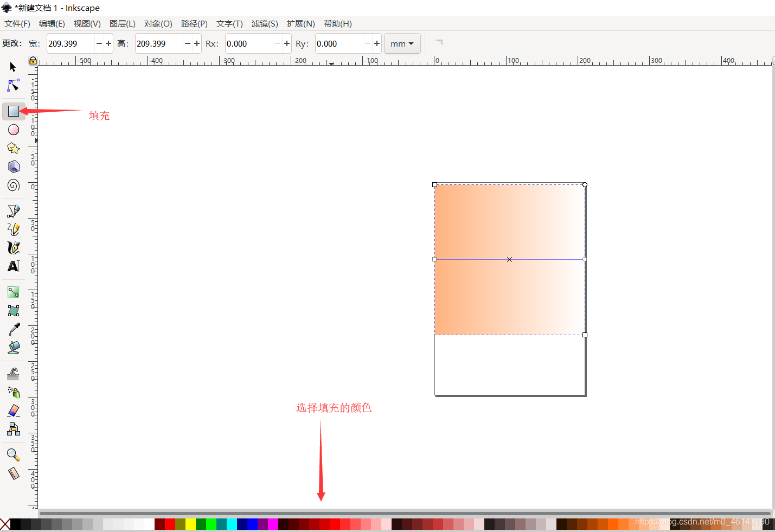Pick the Star and polygon tool
Image resolution: width=775 pixels, height=532 pixels.
14,148
